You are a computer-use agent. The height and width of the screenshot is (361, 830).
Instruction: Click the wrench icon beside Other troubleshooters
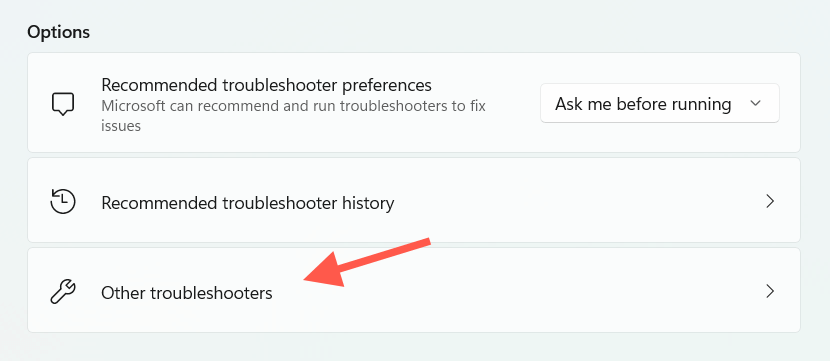(x=63, y=292)
